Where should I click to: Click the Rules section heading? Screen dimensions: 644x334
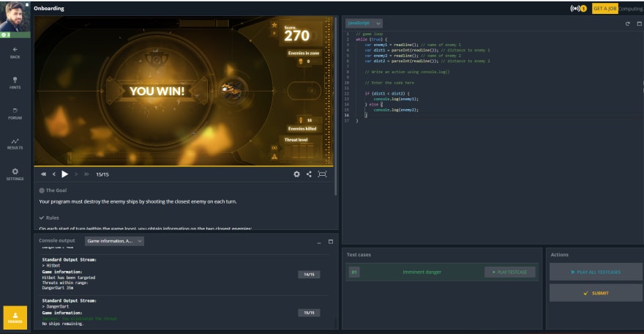tap(49, 218)
